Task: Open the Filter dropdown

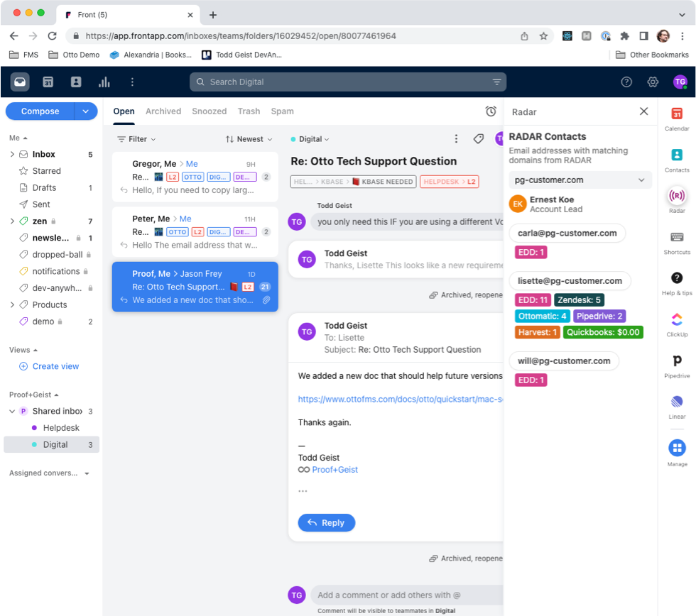Action: (136, 139)
